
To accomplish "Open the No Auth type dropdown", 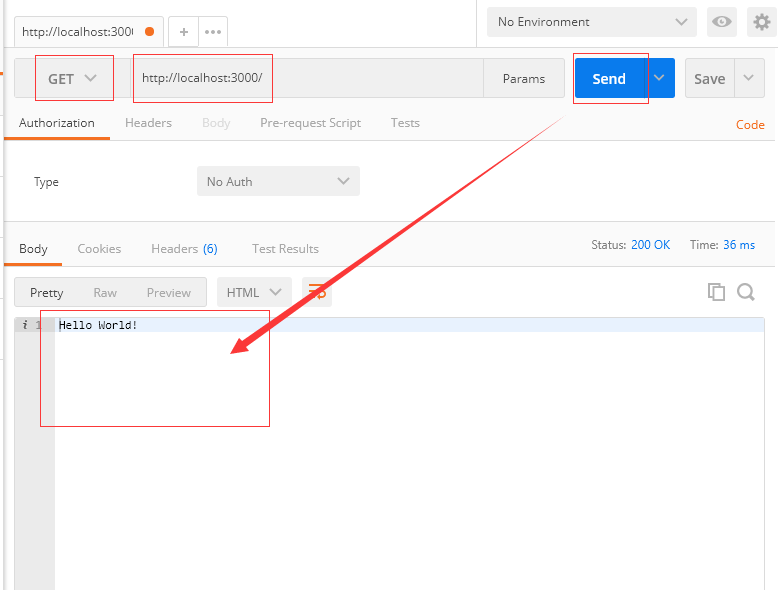I will [x=278, y=181].
